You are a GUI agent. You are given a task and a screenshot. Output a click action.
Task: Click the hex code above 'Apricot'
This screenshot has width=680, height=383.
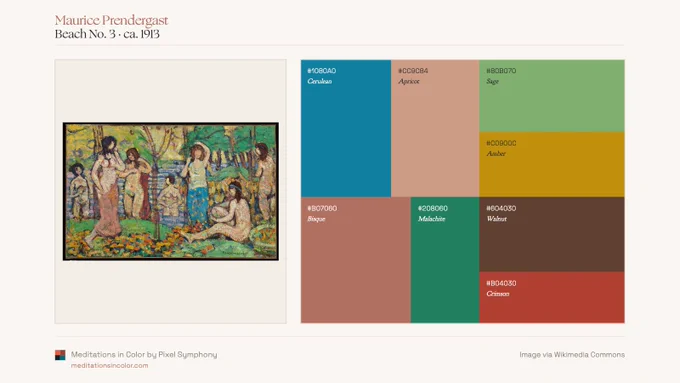point(413,71)
